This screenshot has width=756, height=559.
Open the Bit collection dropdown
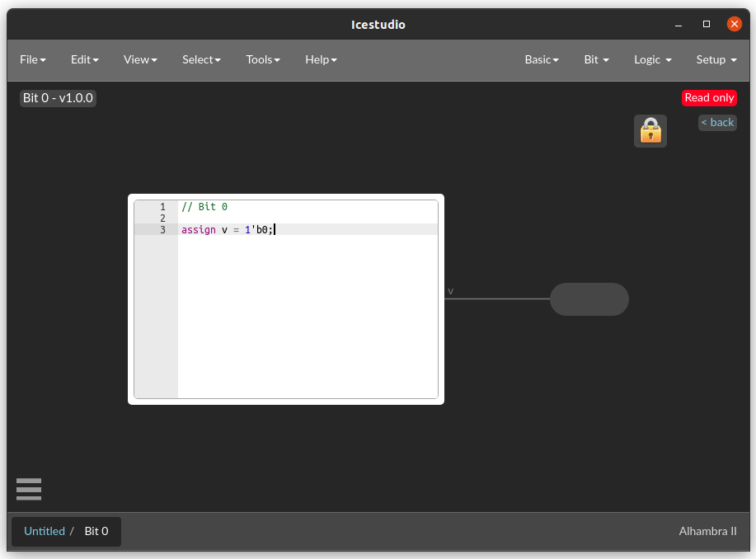(x=595, y=59)
